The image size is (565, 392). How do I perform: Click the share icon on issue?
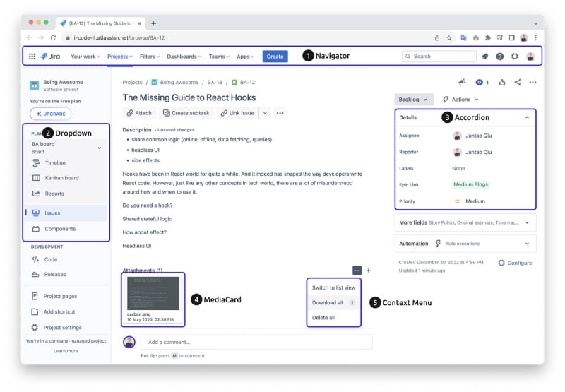(x=518, y=83)
